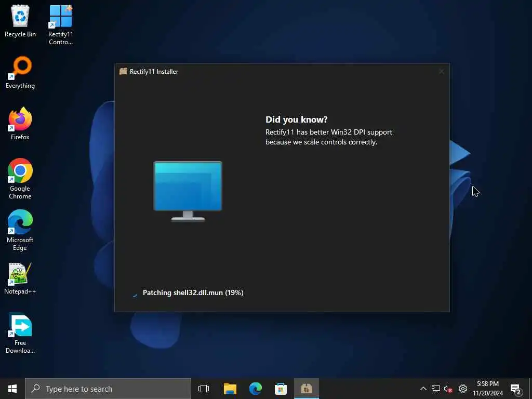
Task: Open Microsoft Store from the taskbar
Action: click(281, 389)
